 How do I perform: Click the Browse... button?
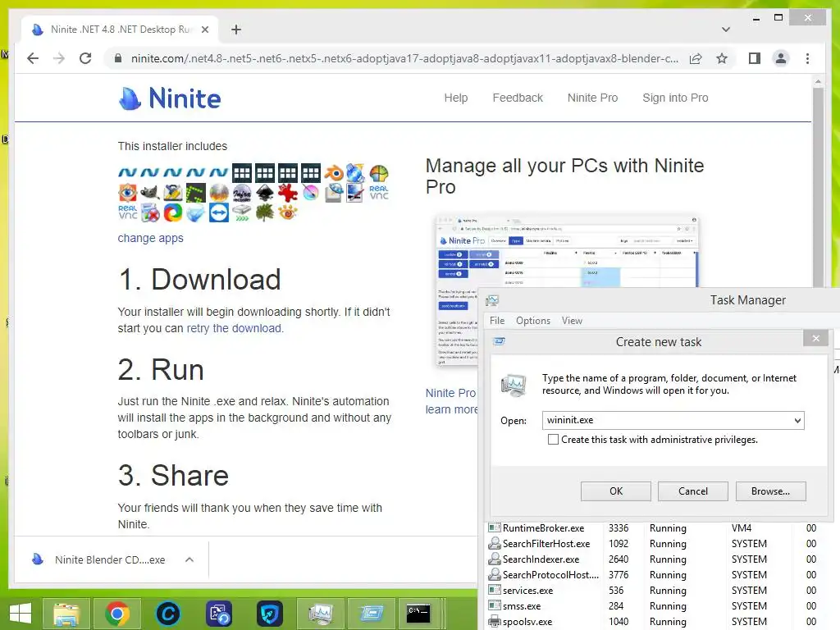(x=770, y=491)
